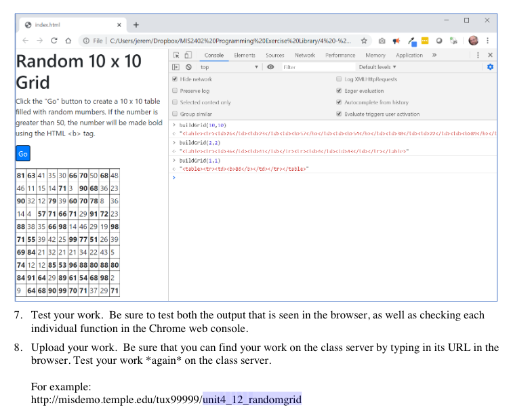Viewport: 532px width, 414px height.
Task: Click the yellow extension icon
Action: (x=425, y=41)
